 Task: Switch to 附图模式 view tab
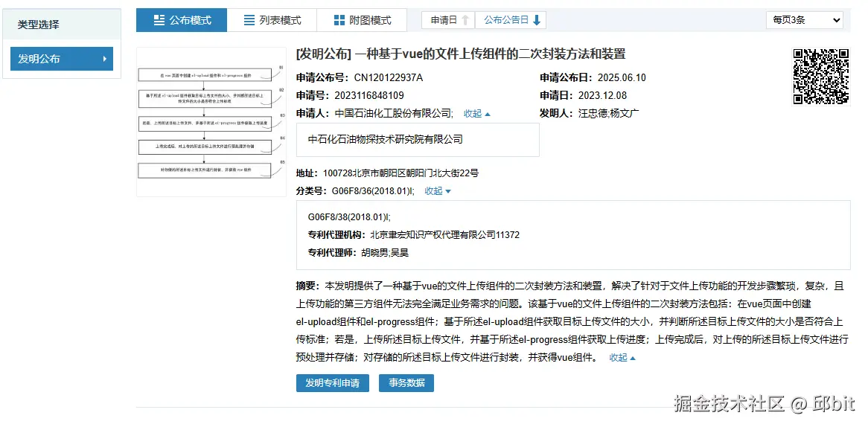362,20
